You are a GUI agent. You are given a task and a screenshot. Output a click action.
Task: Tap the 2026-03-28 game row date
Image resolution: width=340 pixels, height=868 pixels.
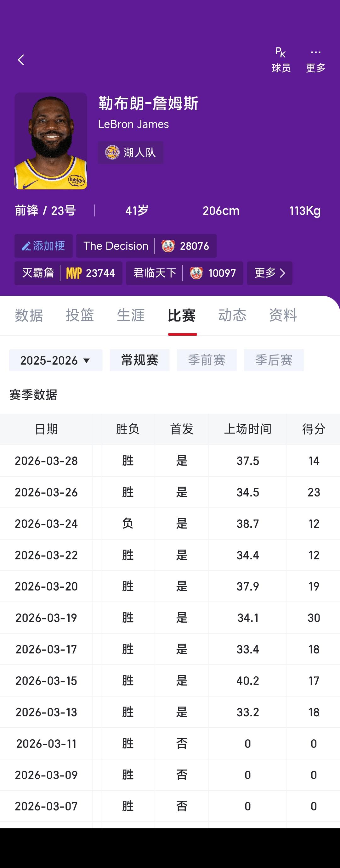tap(46, 461)
